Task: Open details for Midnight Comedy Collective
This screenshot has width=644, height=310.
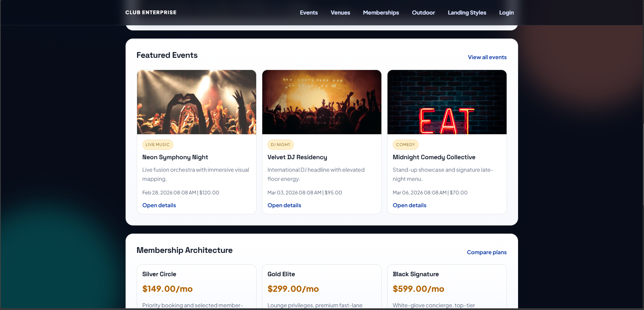Action: 409,205
